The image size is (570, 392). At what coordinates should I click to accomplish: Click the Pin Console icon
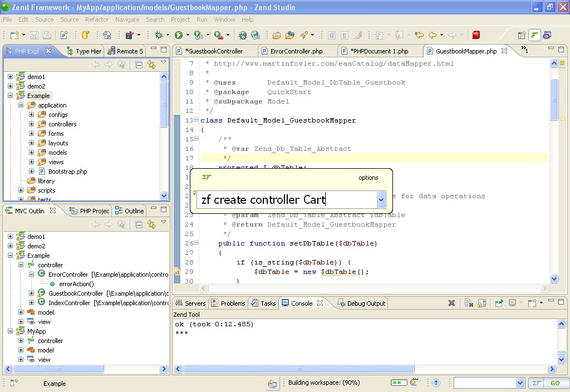click(499, 303)
